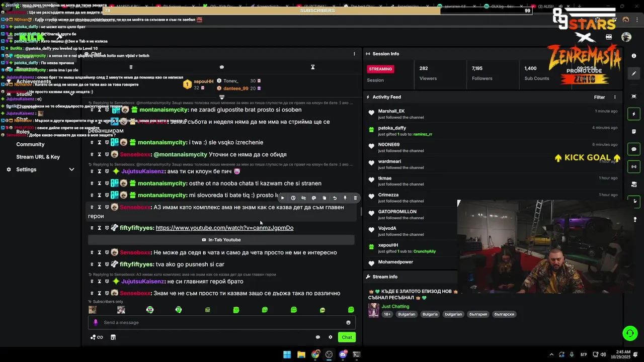Timeout user on 'osthe ot na nooba' message
The width and height of the screenshot is (644, 362).
[99, 184]
